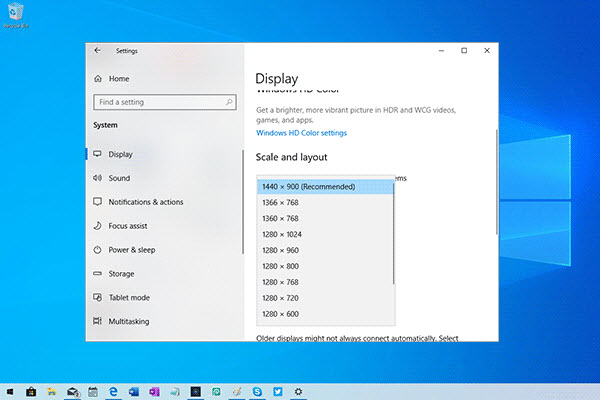Select 1280 × 800 resolution
600x400 pixels.
click(325, 266)
